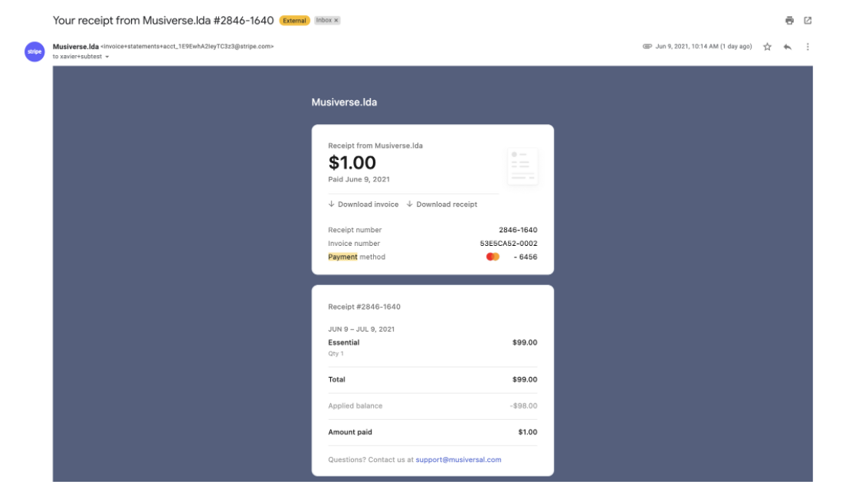Reply to the Musiverse.lda email
Image resolution: width=845 pixels, height=504 pixels.
click(x=788, y=47)
